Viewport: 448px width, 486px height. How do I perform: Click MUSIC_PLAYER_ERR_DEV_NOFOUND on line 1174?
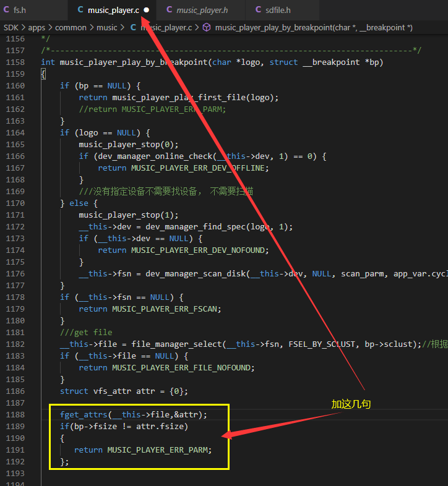click(x=198, y=250)
